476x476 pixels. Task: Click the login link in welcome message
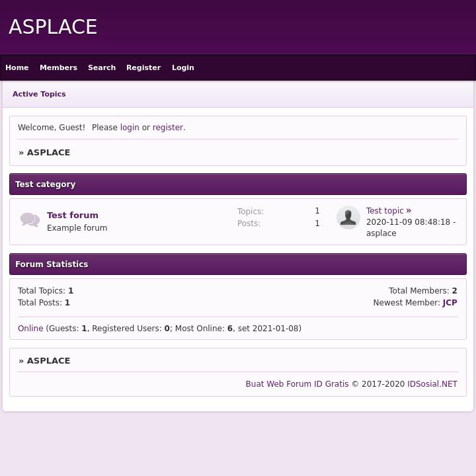point(130,128)
